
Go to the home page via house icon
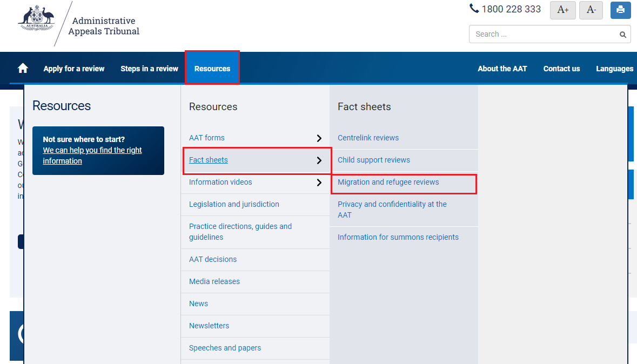pyautogui.click(x=23, y=68)
